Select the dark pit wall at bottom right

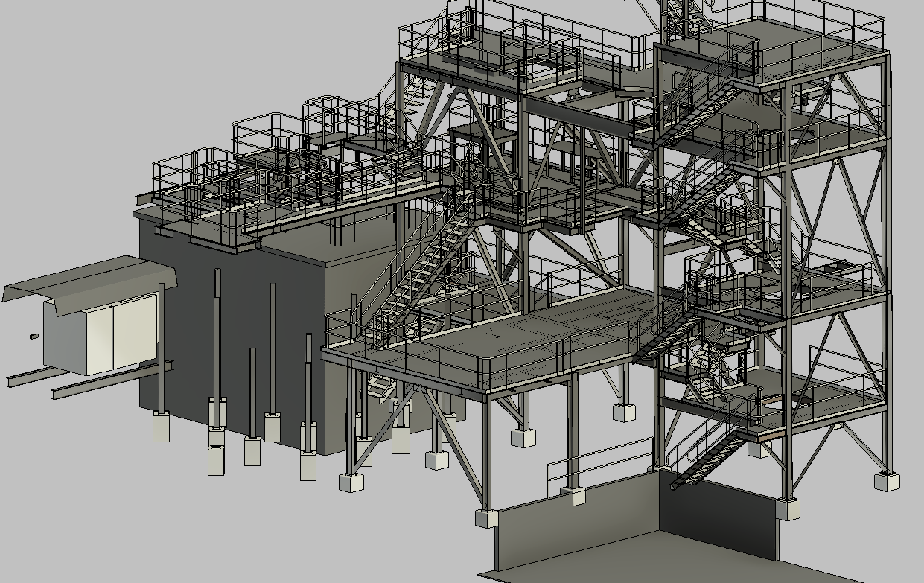[x=715, y=514]
